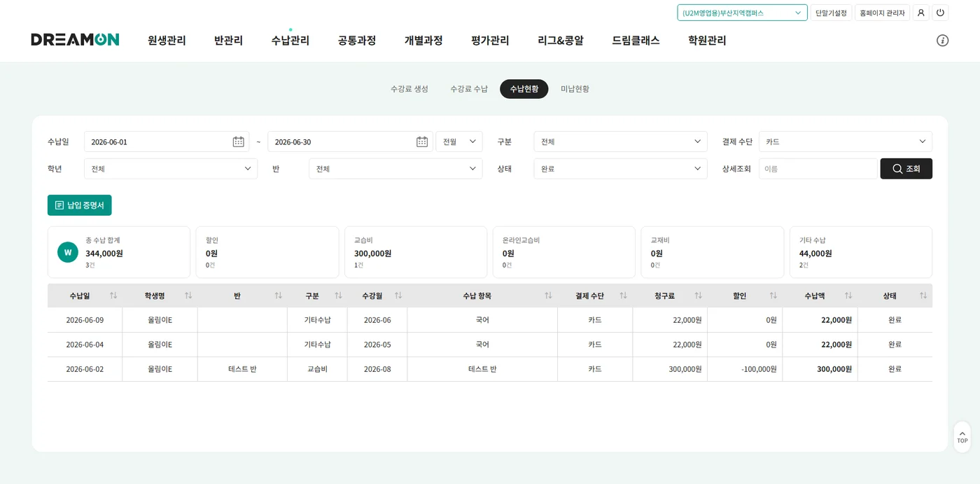Click the 2026-08 수강월 cell

(x=377, y=369)
